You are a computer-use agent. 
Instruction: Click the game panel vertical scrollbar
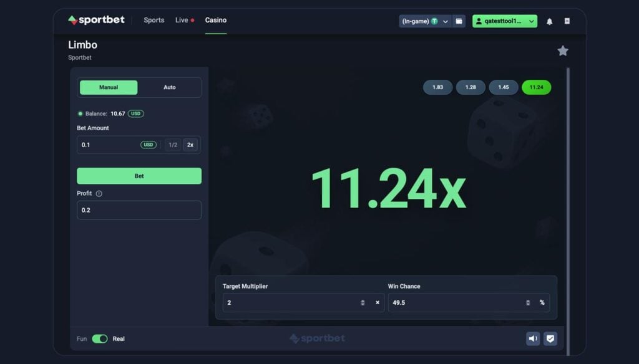568,211
